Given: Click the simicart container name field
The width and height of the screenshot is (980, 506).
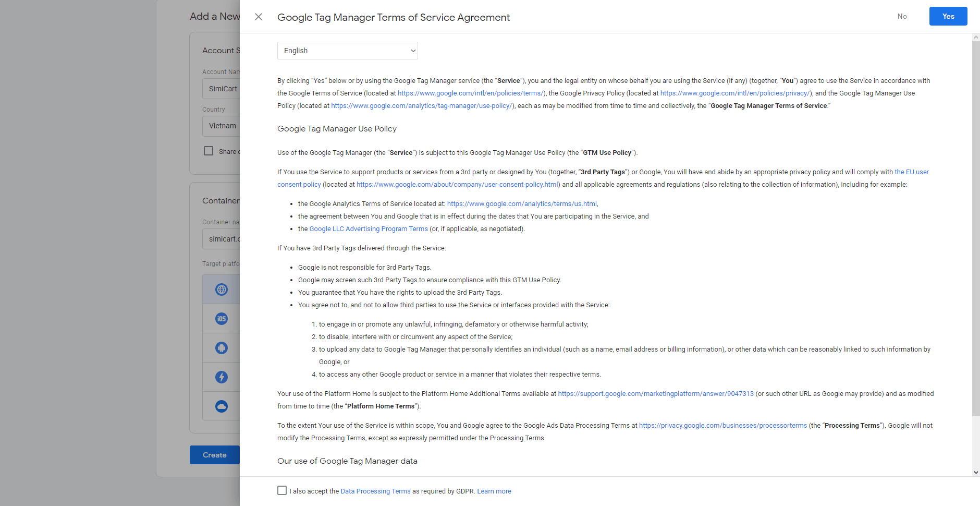Looking at the screenshot, I should click(x=222, y=239).
